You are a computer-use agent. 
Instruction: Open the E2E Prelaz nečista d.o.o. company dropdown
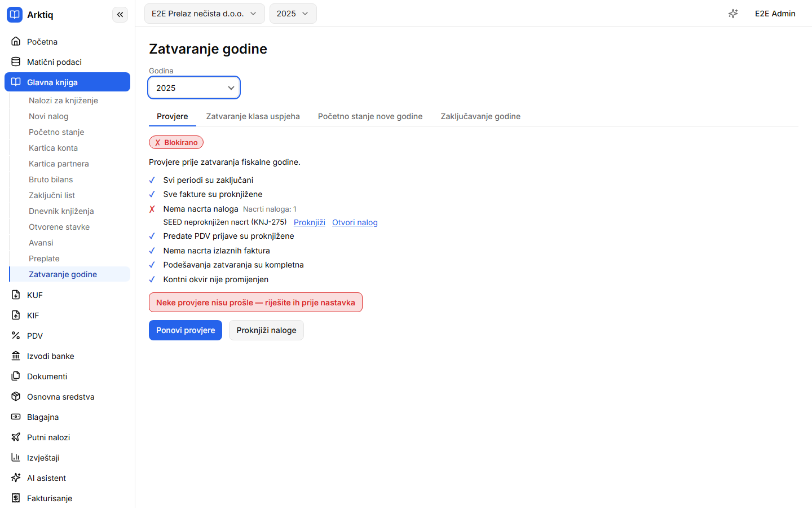[x=205, y=14]
